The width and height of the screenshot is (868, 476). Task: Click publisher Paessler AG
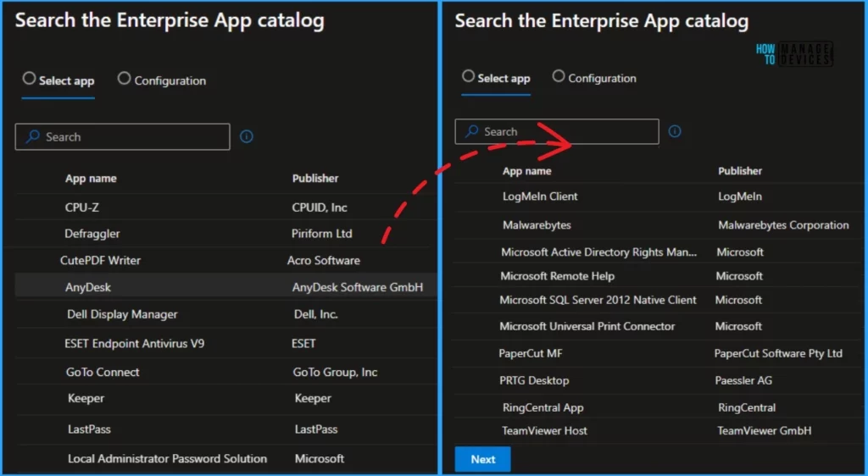(x=743, y=380)
